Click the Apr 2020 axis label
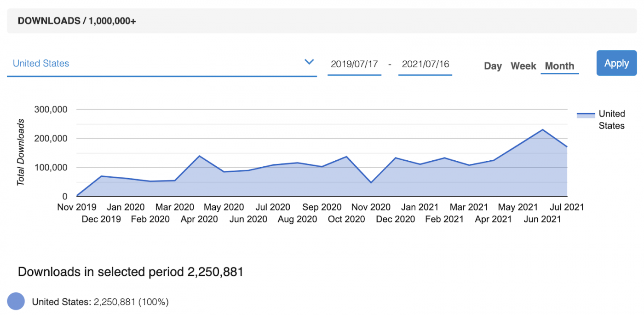The image size is (644, 315). click(x=199, y=219)
